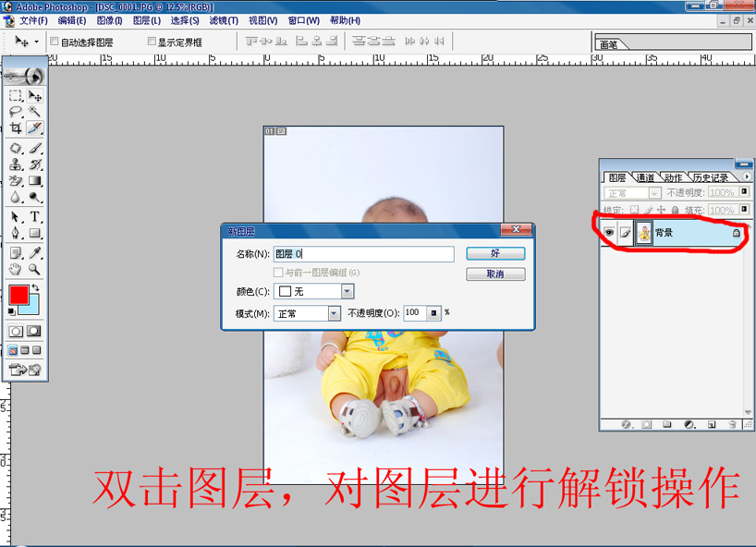This screenshot has width=756, height=547.
Task: Toggle visibility of the 背景 layer
Action: (x=610, y=232)
